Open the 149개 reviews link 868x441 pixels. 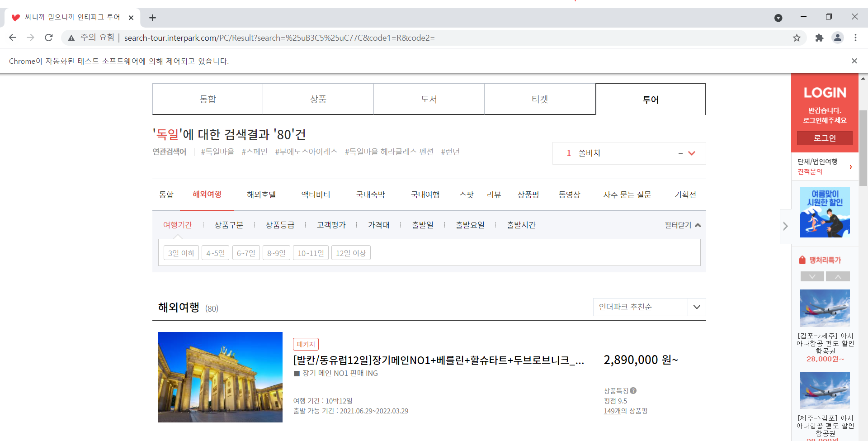click(x=612, y=411)
